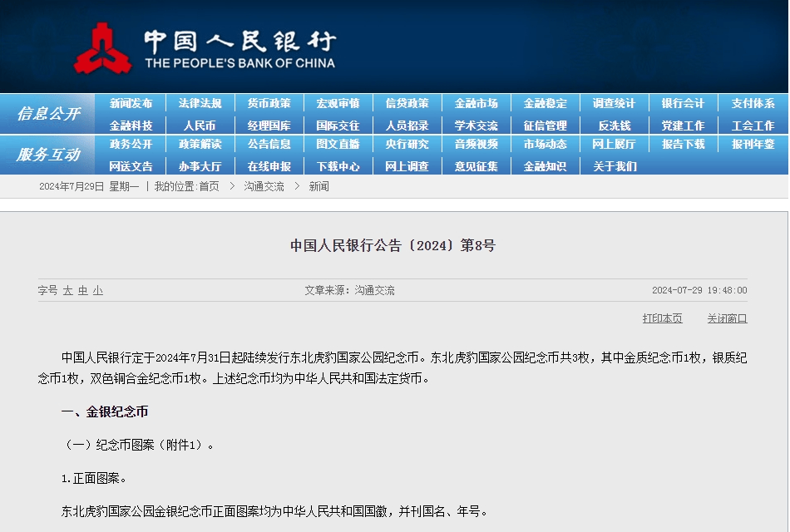Visit the 报刊年鉴 page
790x532 pixels.
coord(753,144)
